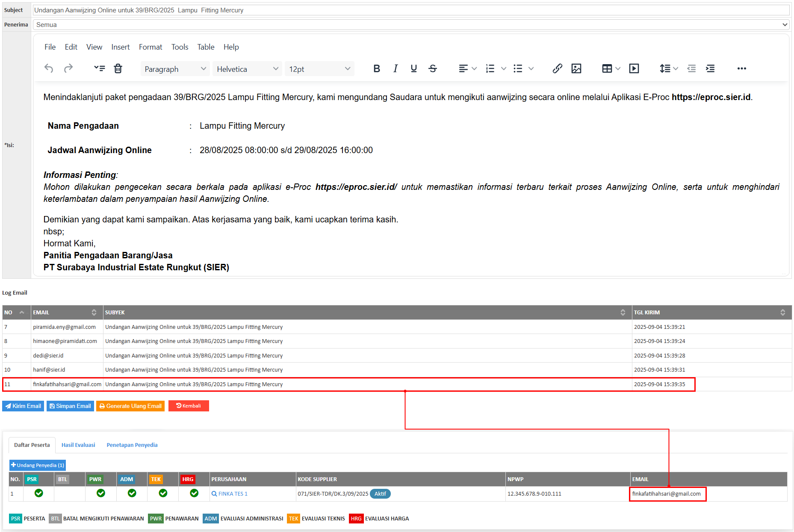Open the Penerima Semua dropdown
The height and width of the screenshot is (532, 794).
(411, 25)
